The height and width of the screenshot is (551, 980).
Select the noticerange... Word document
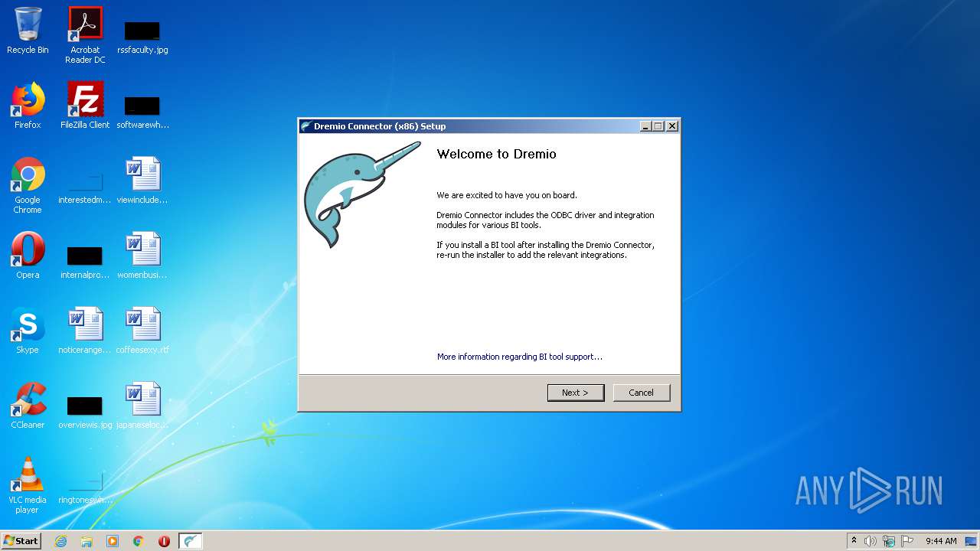(x=85, y=331)
